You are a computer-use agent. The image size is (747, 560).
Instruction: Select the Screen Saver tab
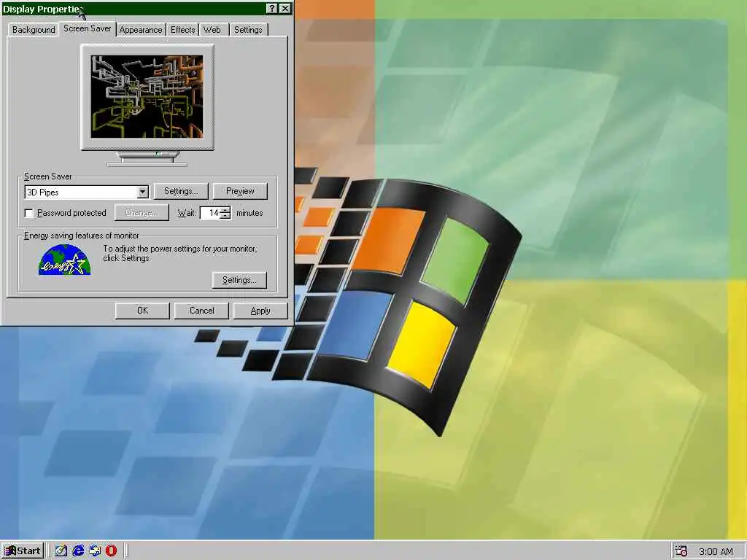pyautogui.click(x=88, y=28)
